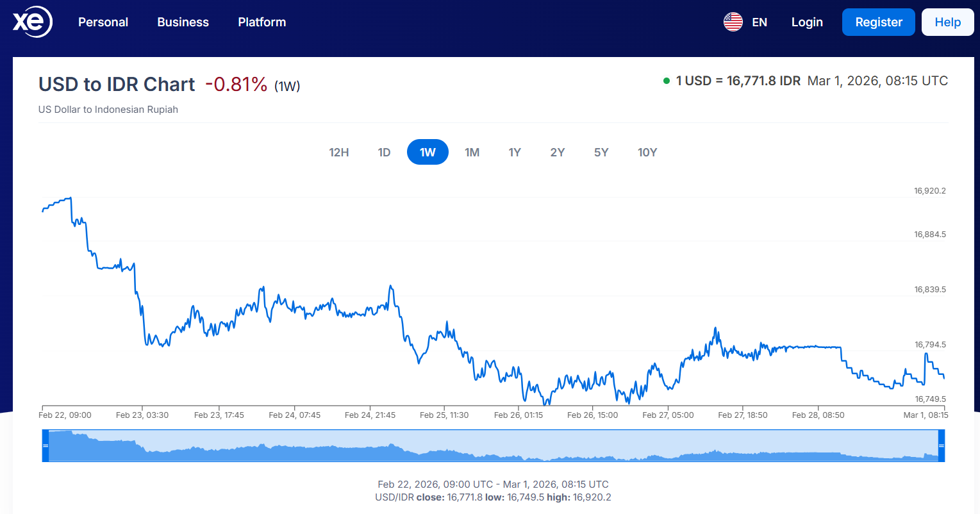Show the 5Y chart range
Screen dimensions: 980x514
[x=601, y=153]
